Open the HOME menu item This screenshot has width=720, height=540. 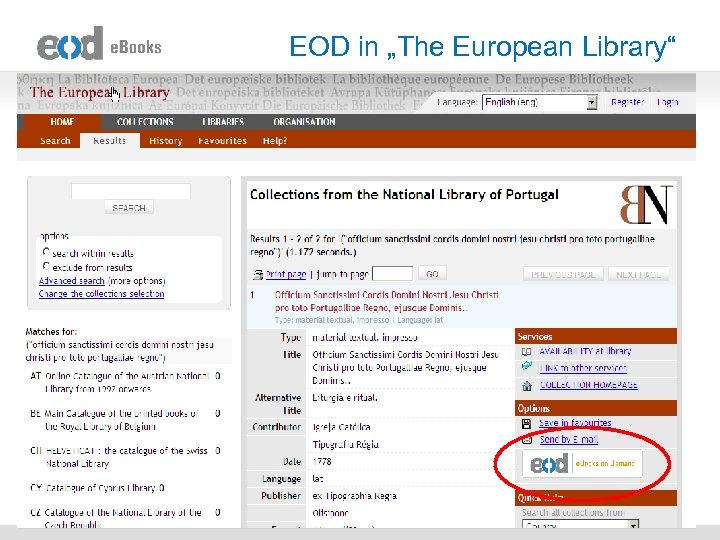pos(62,122)
